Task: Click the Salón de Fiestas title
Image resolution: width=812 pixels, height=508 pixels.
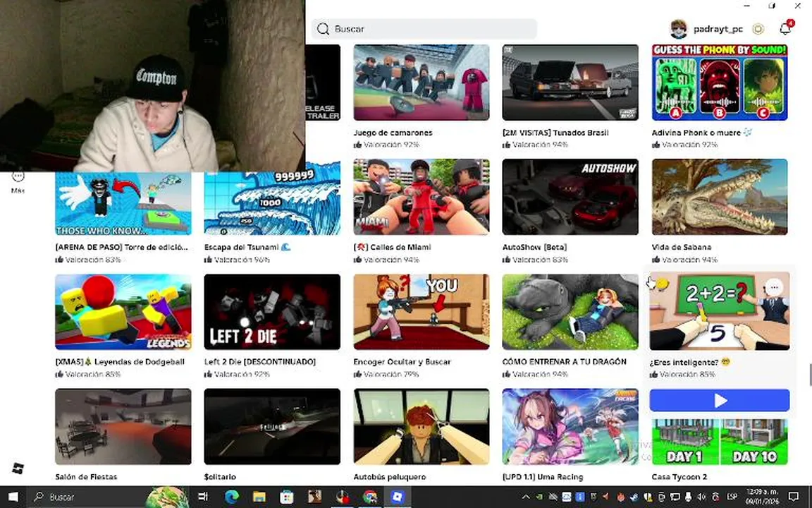Action: pyautogui.click(x=86, y=477)
